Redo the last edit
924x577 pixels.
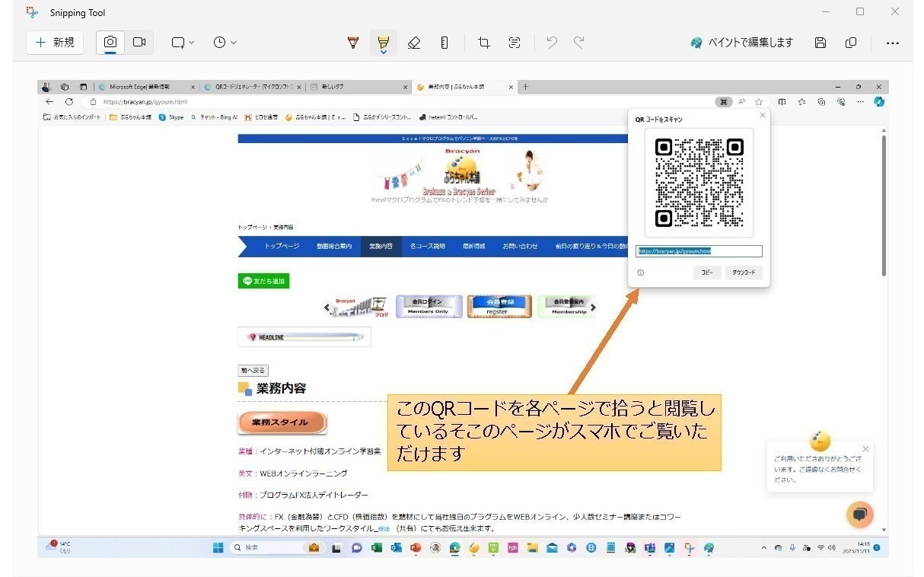pos(579,43)
